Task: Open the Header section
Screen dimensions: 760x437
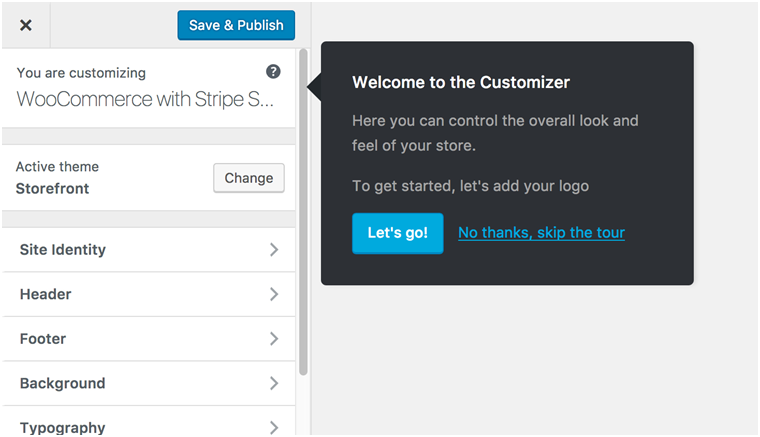Action: click(148, 294)
